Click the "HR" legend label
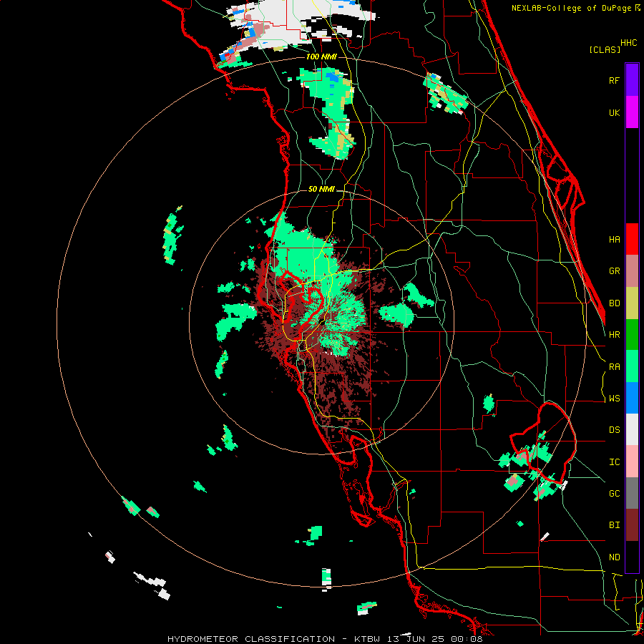This screenshot has width=644, height=644. click(x=614, y=335)
